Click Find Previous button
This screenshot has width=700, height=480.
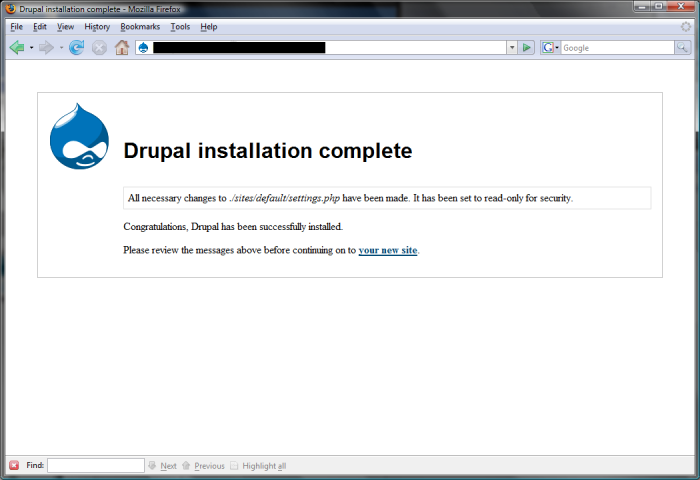[x=203, y=466]
